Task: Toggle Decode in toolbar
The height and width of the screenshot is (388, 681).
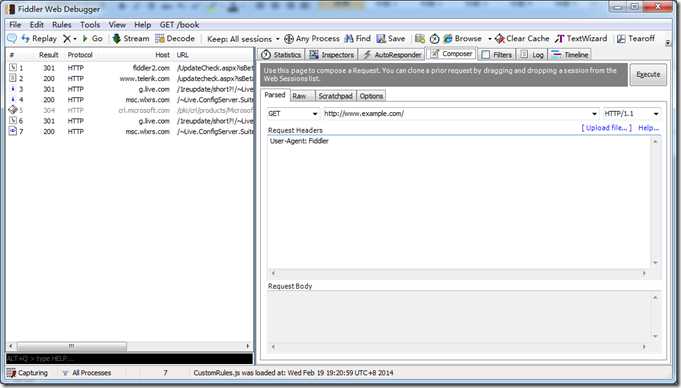Action: coord(175,39)
